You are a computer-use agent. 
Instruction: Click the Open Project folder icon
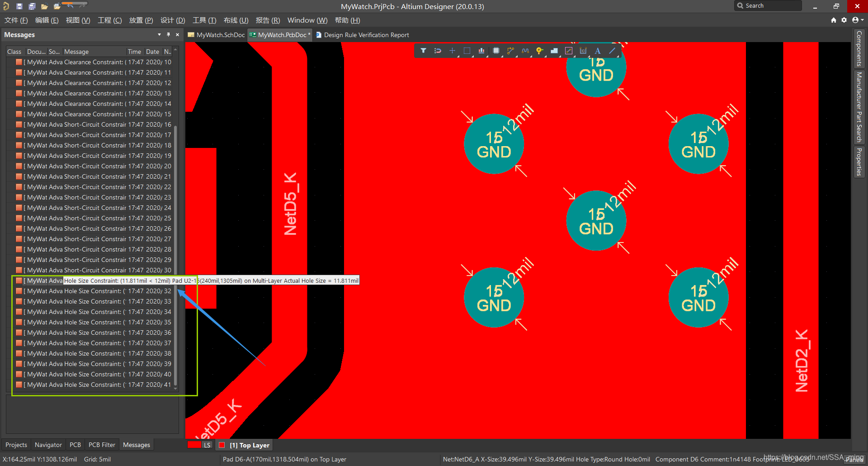click(x=57, y=6)
